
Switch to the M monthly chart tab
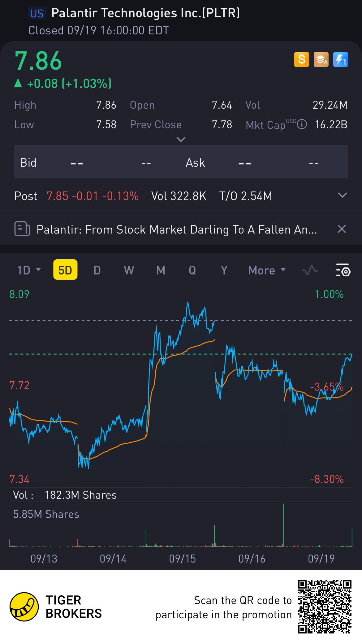[x=161, y=270]
